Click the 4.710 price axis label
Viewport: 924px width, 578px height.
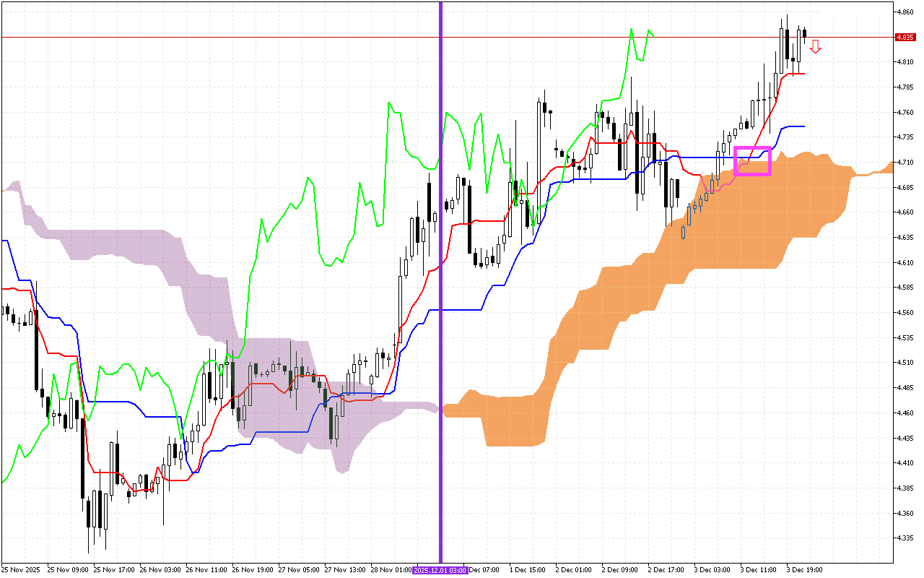pos(905,163)
